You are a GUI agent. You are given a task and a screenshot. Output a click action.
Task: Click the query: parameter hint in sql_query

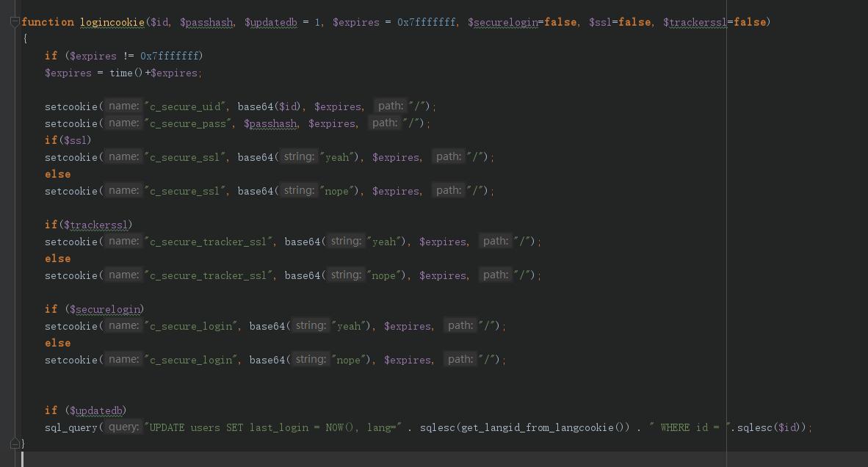click(x=123, y=427)
